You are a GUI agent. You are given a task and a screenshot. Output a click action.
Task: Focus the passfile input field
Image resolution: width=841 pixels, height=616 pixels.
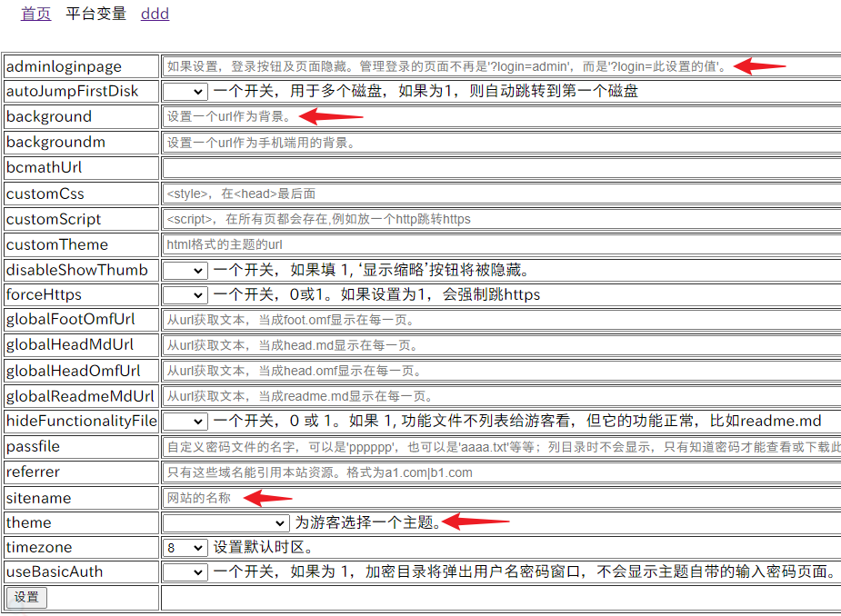pos(500,447)
